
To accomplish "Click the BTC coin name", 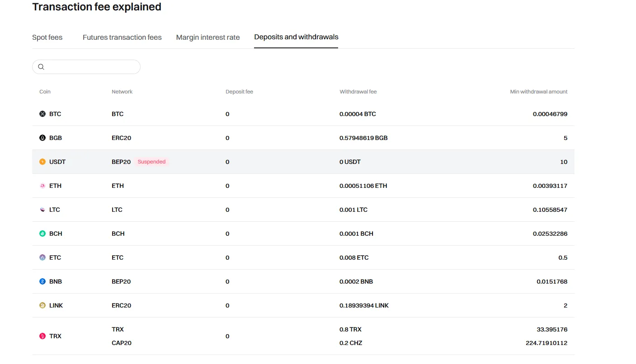I will pyautogui.click(x=55, y=114).
